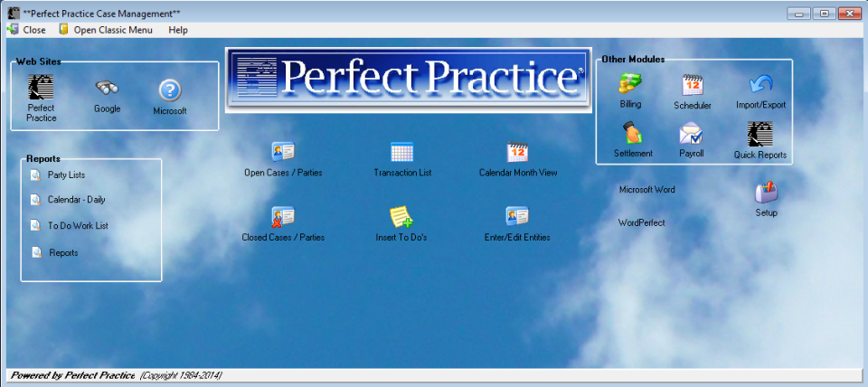
Task: Launch the Microsoft Word link
Action: click(x=647, y=189)
